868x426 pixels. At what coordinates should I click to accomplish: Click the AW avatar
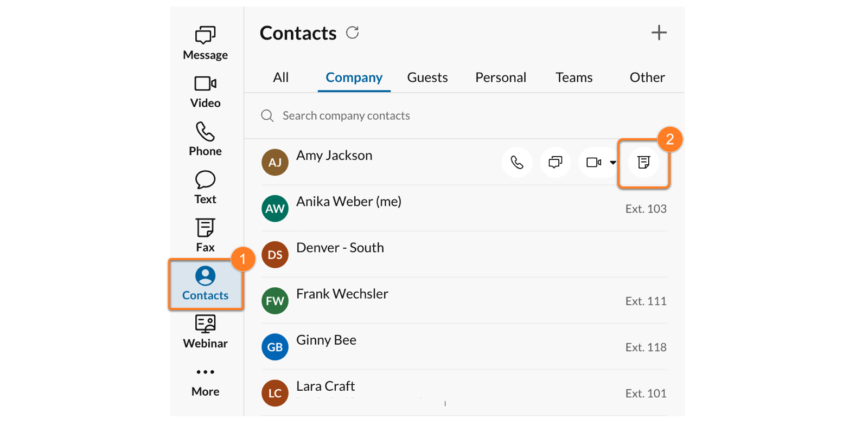pos(275,209)
